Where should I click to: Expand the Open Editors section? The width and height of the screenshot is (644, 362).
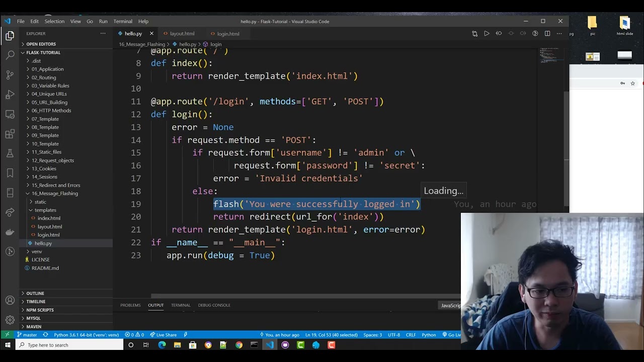coord(66,44)
